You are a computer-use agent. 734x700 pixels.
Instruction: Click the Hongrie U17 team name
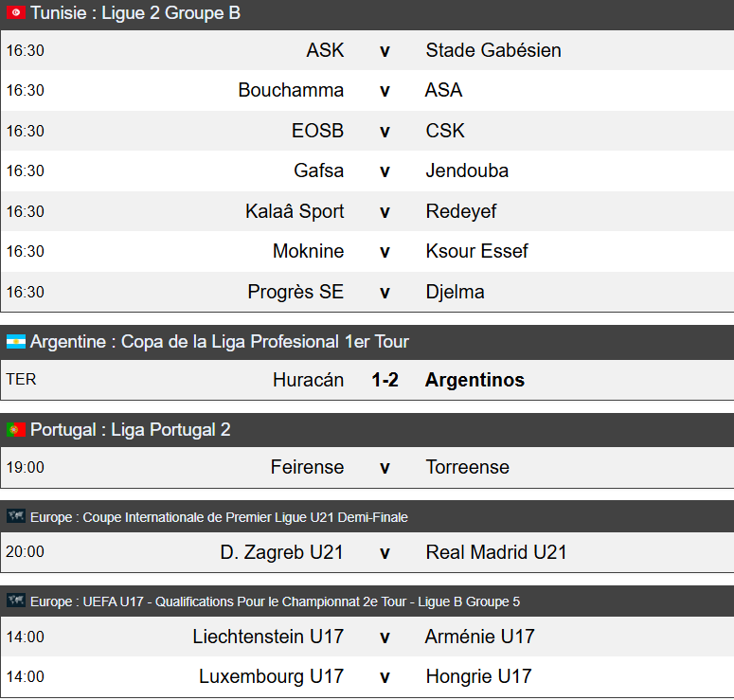pyautogui.click(x=478, y=676)
